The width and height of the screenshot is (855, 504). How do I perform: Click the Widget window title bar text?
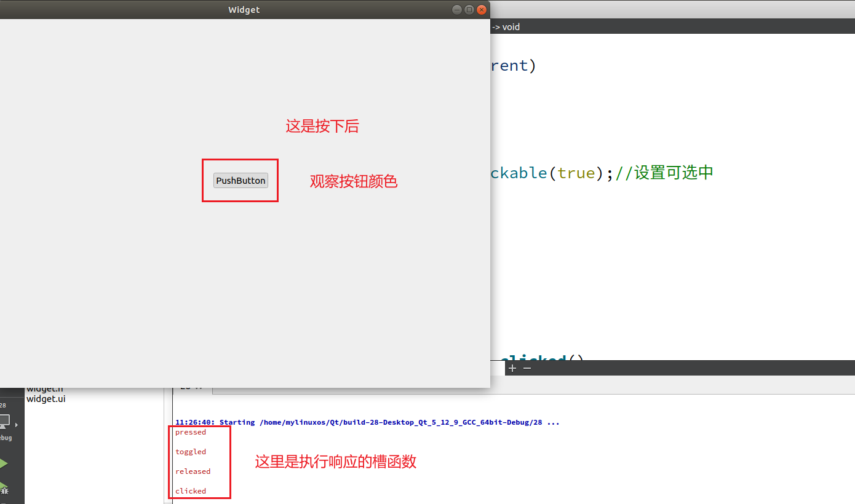click(244, 9)
